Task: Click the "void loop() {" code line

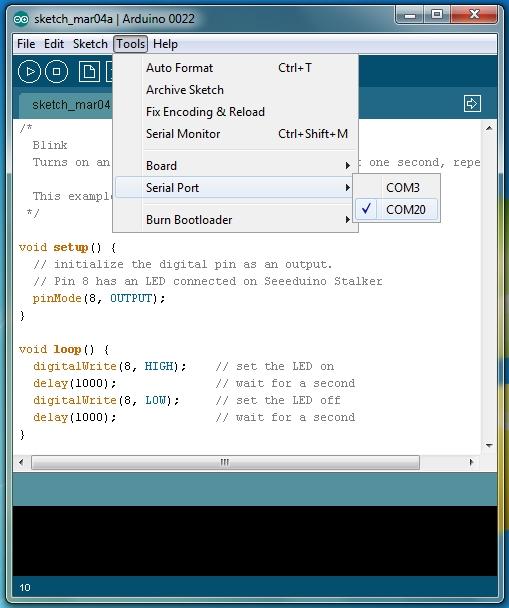Action: click(x=64, y=349)
